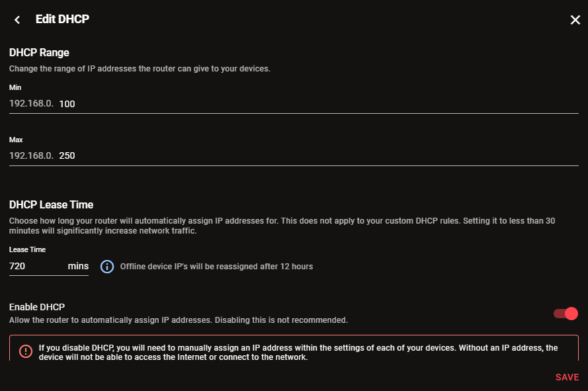This screenshot has width=588, height=391.
Task: Toggle the Enable DHCP switch off
Action: [566, 314]
